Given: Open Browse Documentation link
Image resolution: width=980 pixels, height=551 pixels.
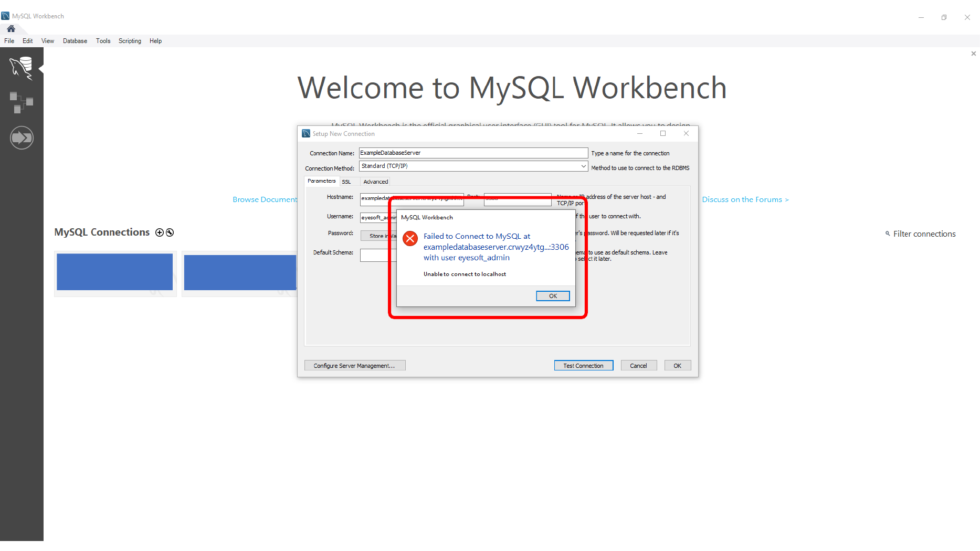Looking at the screenshot, I should 265,199.
